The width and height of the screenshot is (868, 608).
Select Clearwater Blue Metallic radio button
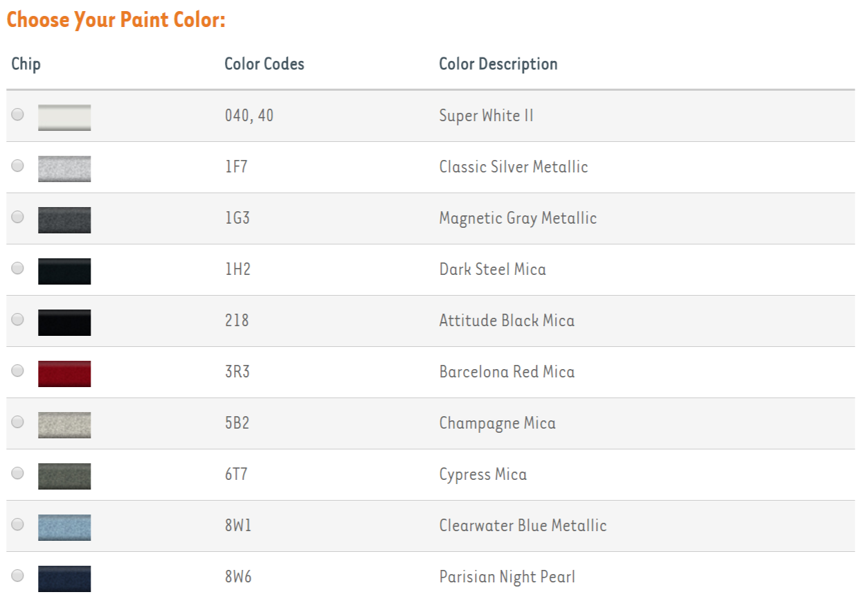tap(18, 524)
